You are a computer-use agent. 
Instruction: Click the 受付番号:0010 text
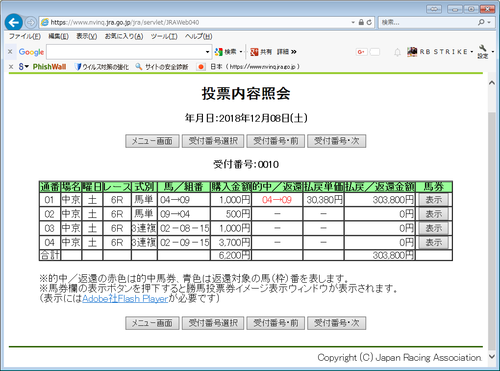coord(246,164)
